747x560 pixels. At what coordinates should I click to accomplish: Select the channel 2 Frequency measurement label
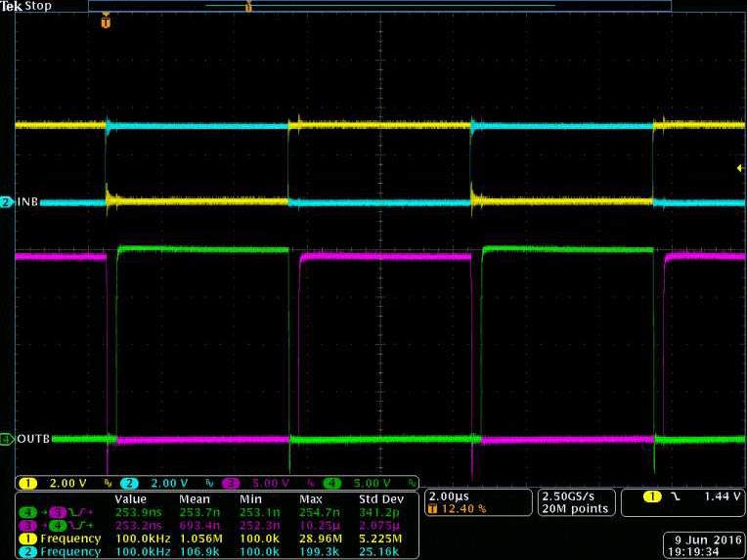pos(70,551)
